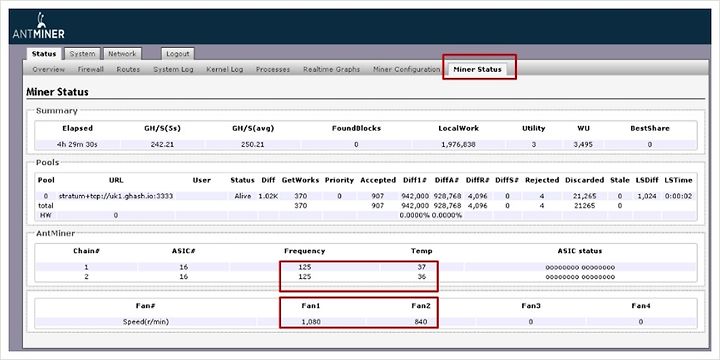Image resolution: width=720 pixels, height=360 pixels.
Task: Click Fan2 speed value 840
Action: [420, 322]
